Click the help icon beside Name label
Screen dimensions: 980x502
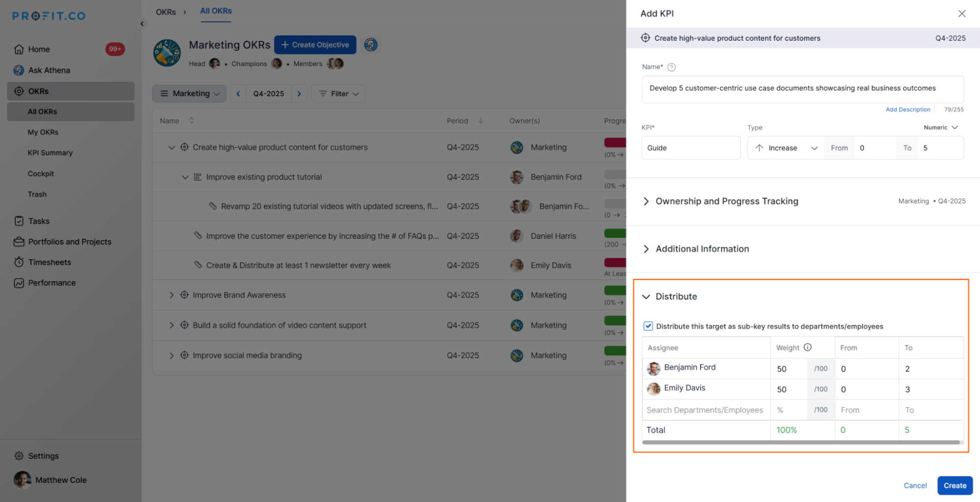point(672,67)
